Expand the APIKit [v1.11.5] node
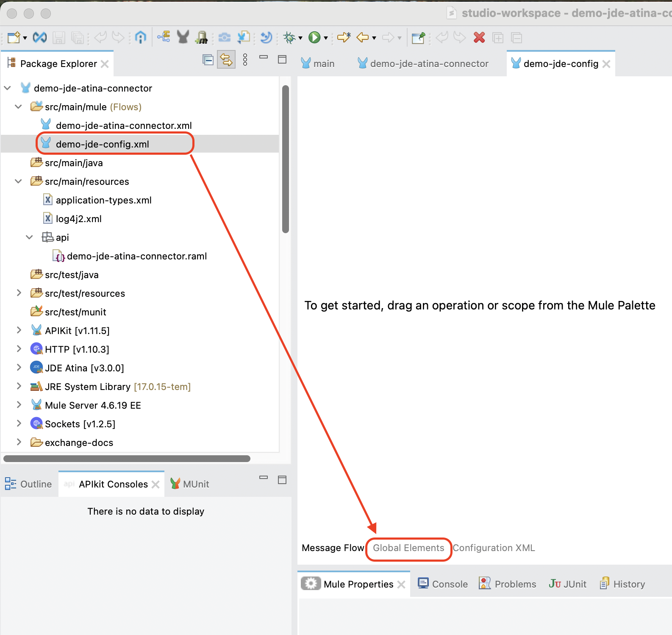This screenshot has height=635, width=672. click(x=19, y=330)
